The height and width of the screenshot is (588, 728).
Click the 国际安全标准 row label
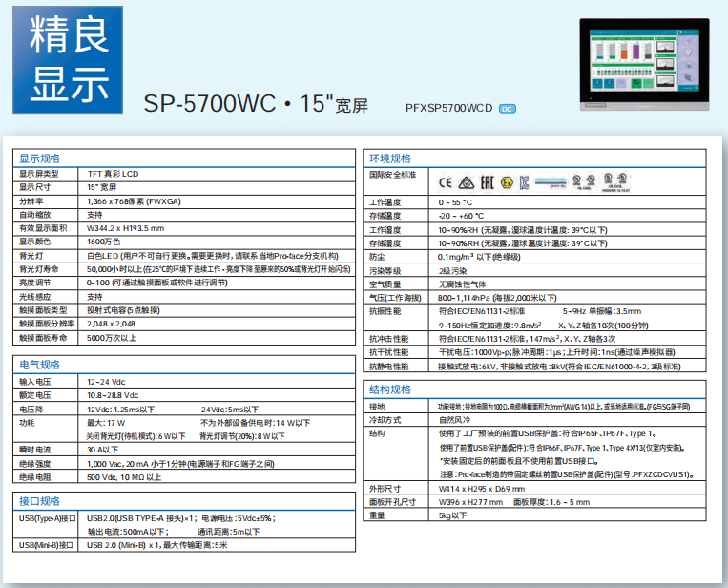coord(393,175)
